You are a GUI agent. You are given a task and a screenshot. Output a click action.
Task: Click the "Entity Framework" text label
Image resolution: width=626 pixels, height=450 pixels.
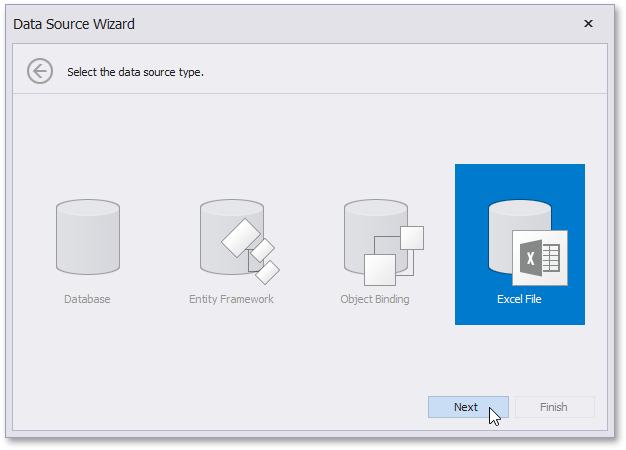tap(231, 299)
